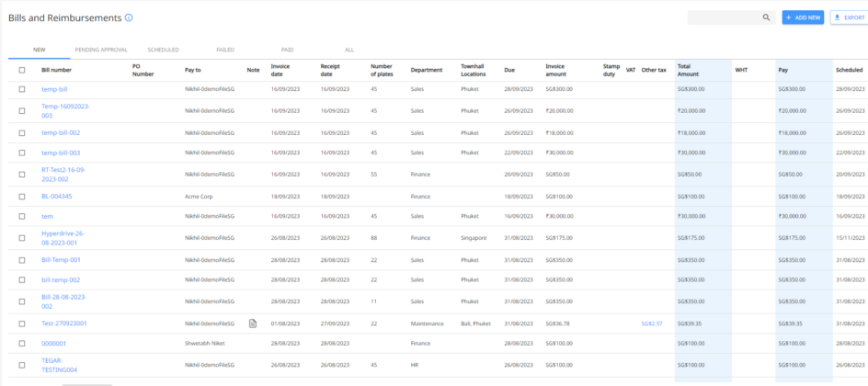This screenshot has height=386, width=868.
Task: Open the Bill-Temp-001 link
Action: tap(61, 260)
